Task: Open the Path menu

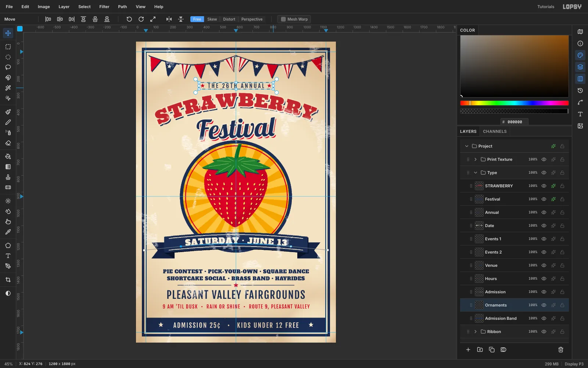Action: (x=122, y=7)
